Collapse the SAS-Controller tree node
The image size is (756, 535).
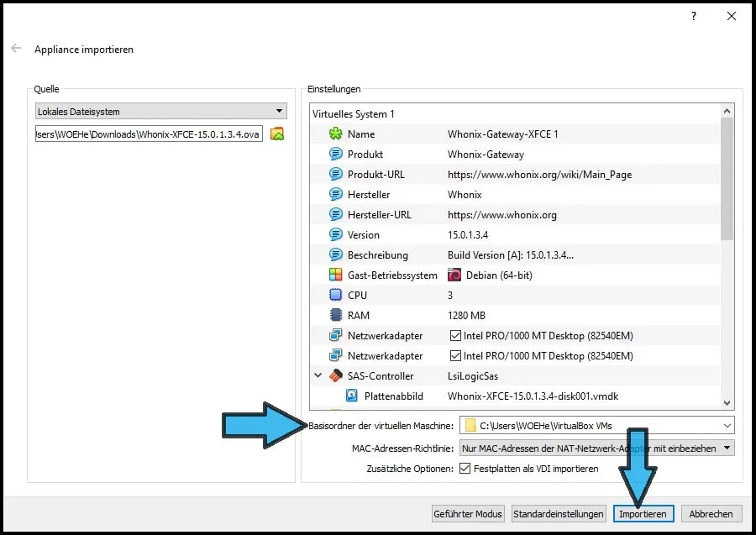pyautogui.click(x=318, y=375)
